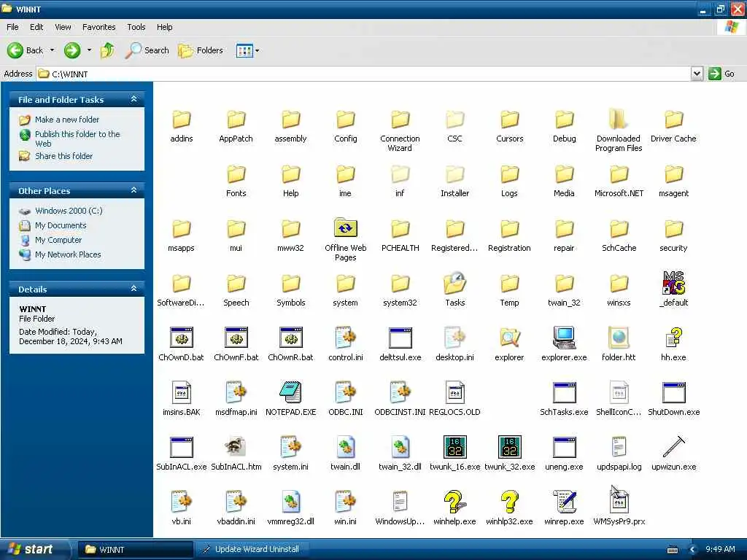Open the Tools menu
The image size is (747, 560).
coord(136,27)
